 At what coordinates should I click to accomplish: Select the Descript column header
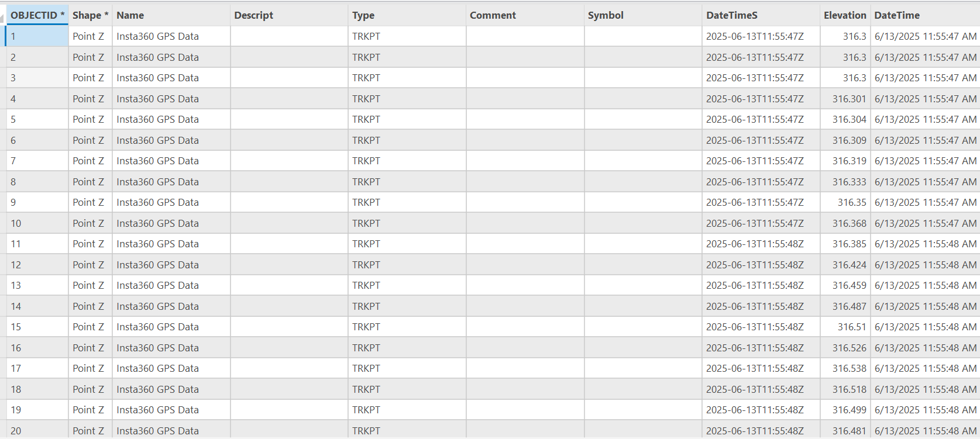coord(290,15)
